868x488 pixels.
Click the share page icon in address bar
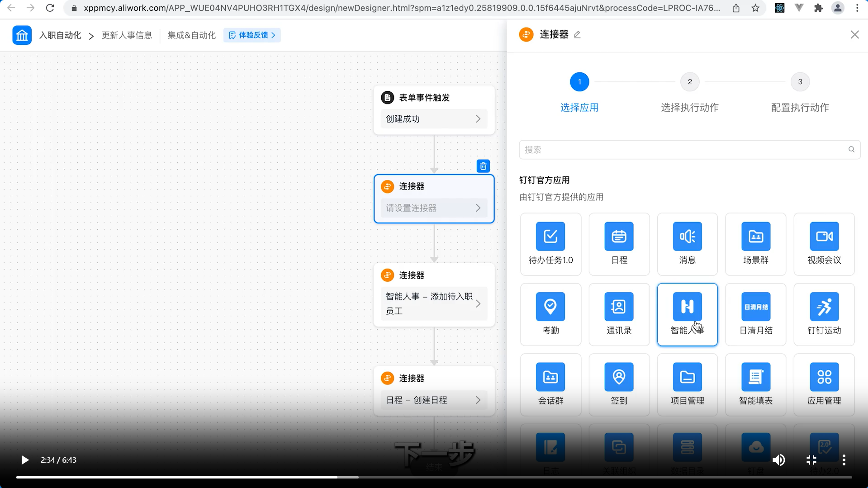click(x=736, y=8)
